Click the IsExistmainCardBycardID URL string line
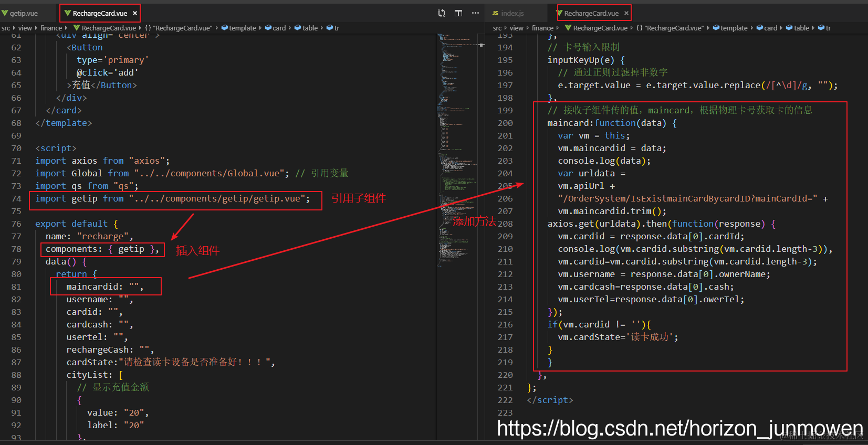Screen dimensions: 868x445 pyautogui.click(x=693, y=198)
